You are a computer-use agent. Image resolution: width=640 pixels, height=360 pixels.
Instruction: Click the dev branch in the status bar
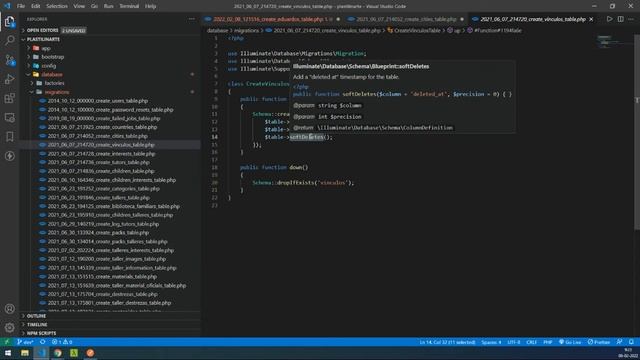25,342
